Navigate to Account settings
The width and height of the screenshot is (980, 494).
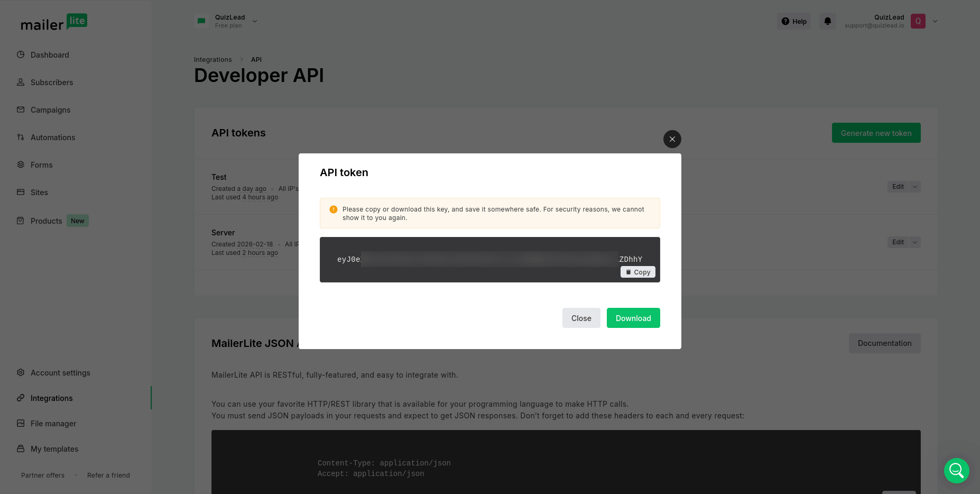[60, 373]
